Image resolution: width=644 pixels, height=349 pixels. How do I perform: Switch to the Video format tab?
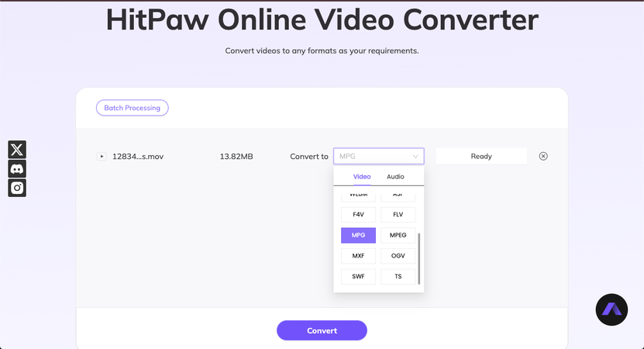click(362, 176)
